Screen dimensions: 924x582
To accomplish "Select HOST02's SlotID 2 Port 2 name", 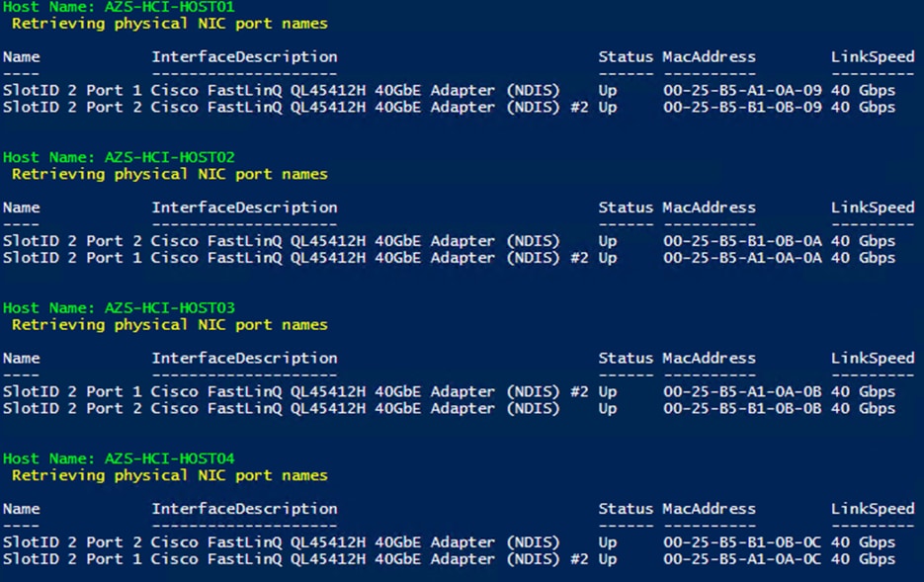I will (x=72, y=241).
